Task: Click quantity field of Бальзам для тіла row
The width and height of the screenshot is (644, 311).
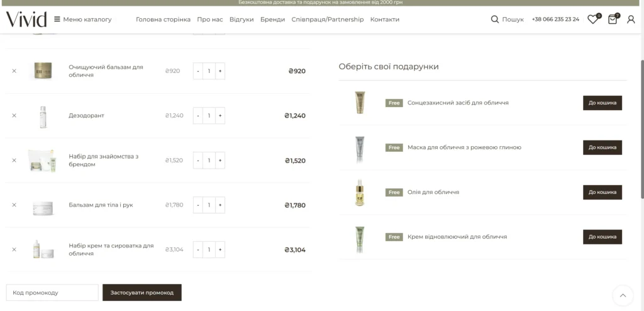Action: 209,205
